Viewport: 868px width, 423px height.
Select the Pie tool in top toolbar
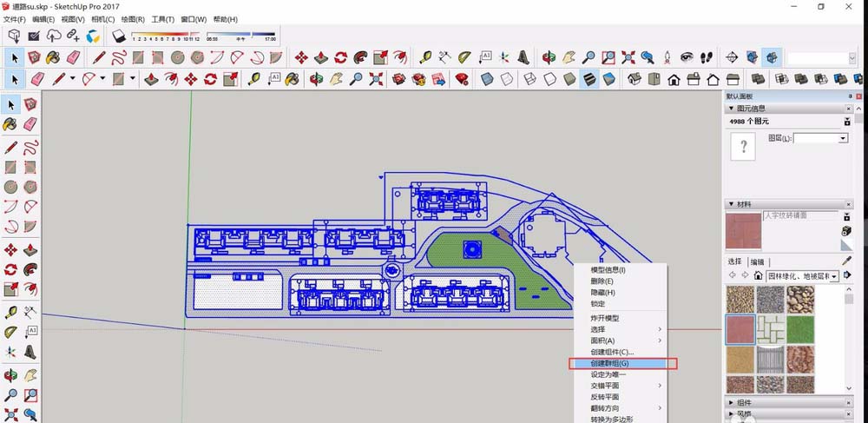276,57
